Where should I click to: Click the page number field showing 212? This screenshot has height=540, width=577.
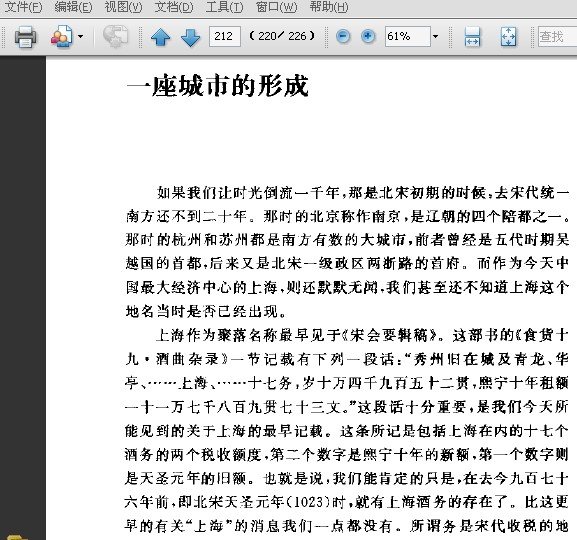click(224, 36)
